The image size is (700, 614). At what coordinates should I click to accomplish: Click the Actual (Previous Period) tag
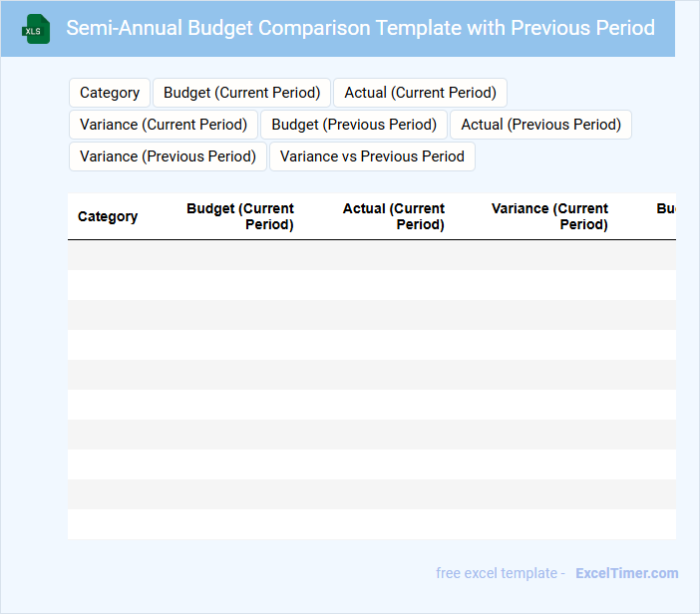click(540, 125)
